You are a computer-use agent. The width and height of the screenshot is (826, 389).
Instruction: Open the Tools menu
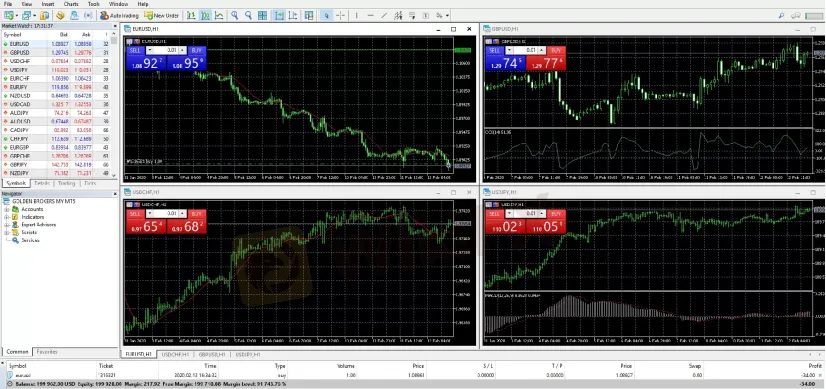pyautogui.click(x=94, y=4)
